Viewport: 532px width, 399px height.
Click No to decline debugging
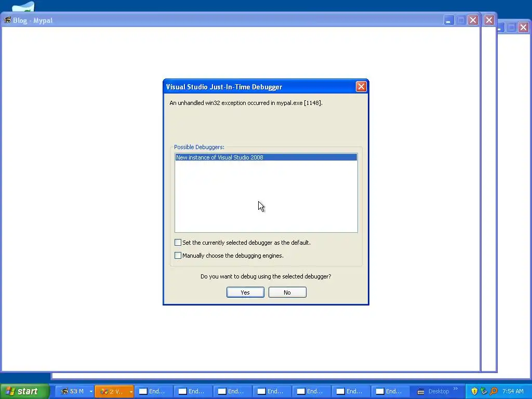pyautogui.click(x=287, y=292)
